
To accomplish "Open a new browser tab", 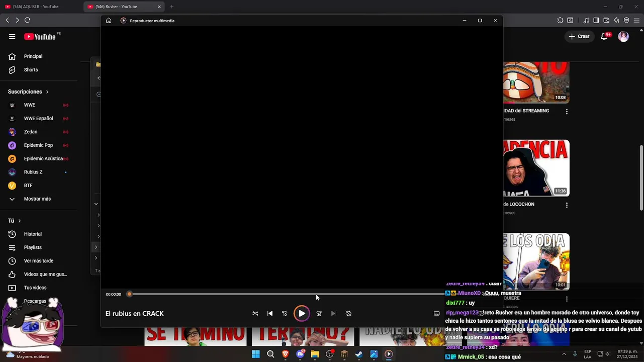I will coord(172,7).
